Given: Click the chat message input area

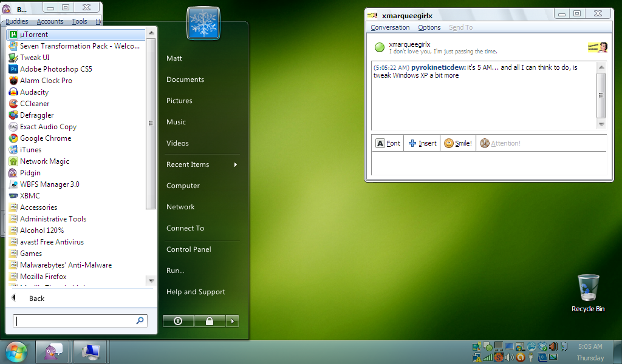Looking at the screenshot, I should pos(489,163).
